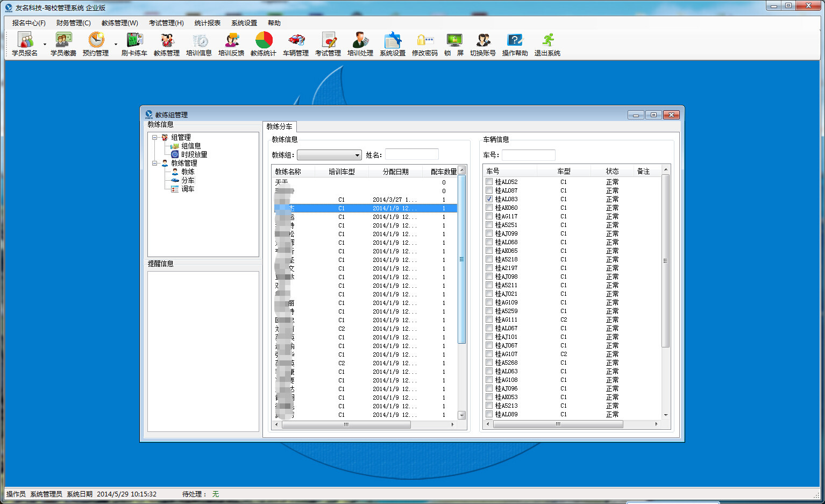Click coach list horizontal scrollbar thumb
This screenshot has width=825, height=504.
click(346, 424)
